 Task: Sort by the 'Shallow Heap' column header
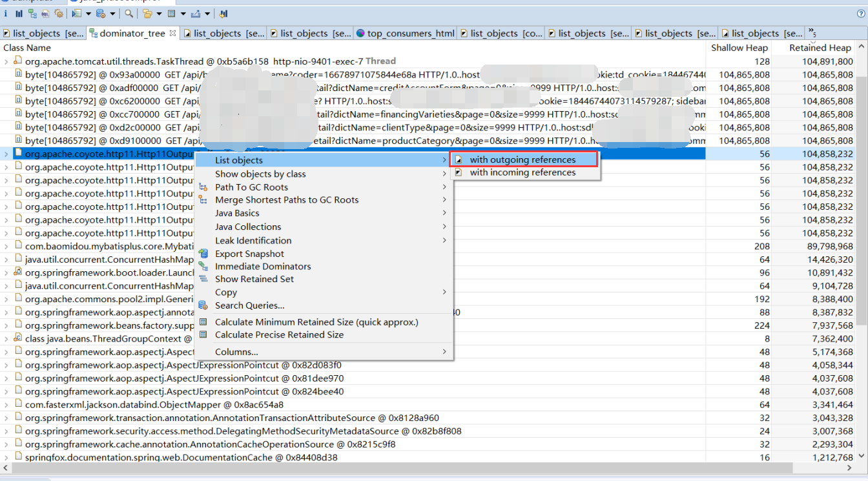[739, 48]
